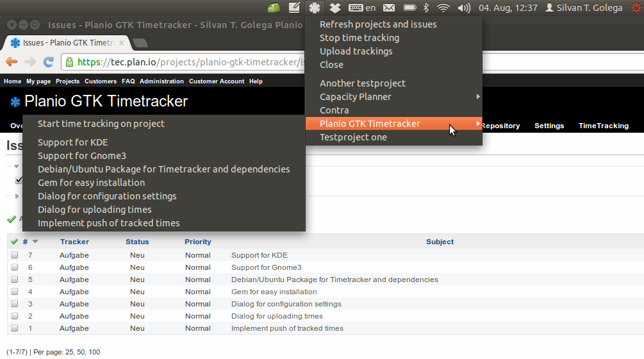Expand the Options section triangle
The image size is (644, 359).
coord(17,196)
